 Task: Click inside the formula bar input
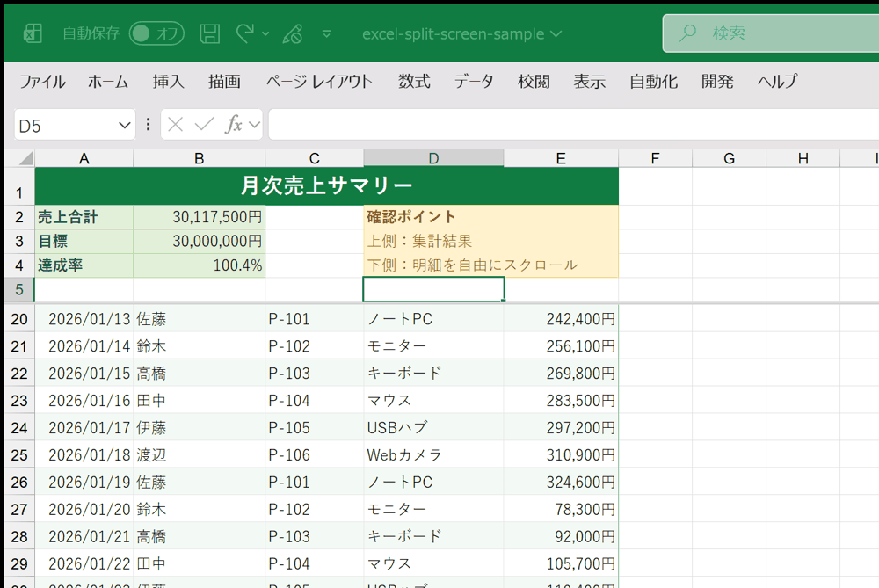573,125
